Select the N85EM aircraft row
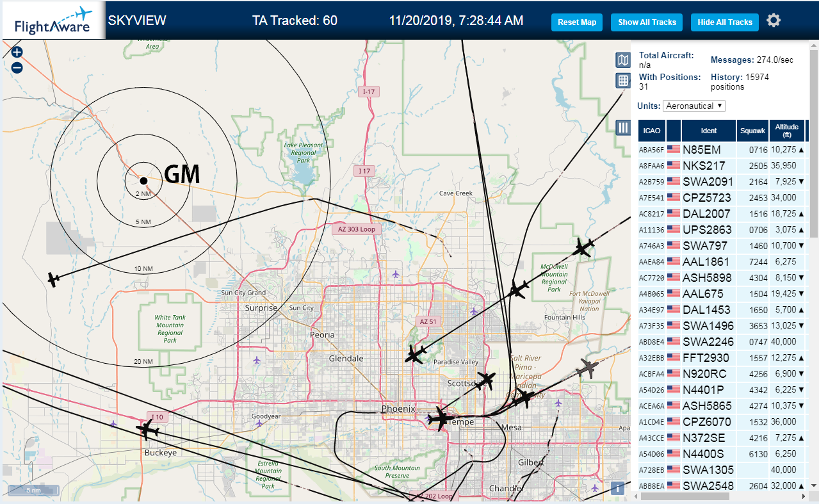Viewport: 819px width, 504px height. tap(722, 150)
